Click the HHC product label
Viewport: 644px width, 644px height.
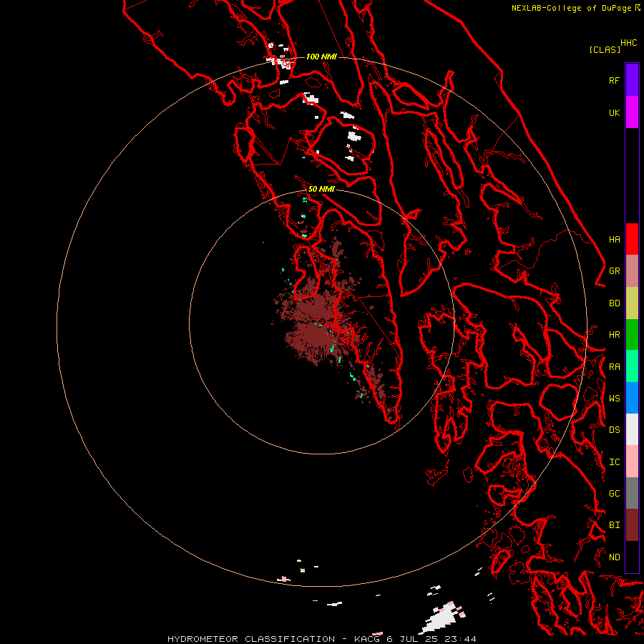629,43
